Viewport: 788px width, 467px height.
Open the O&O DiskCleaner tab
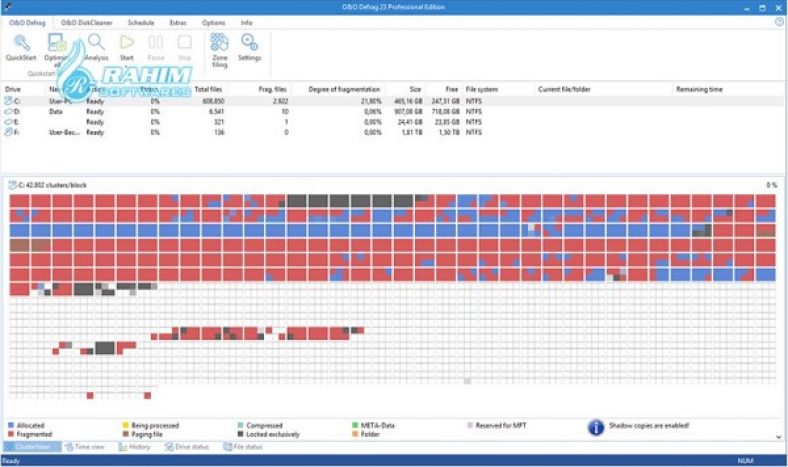pyautogui.click(x=86, y=23)
